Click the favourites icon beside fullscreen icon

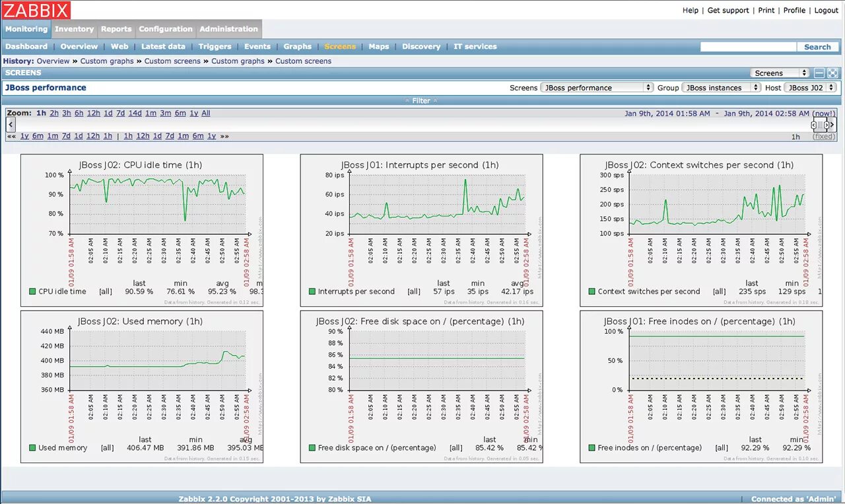[x=819, y=73]
